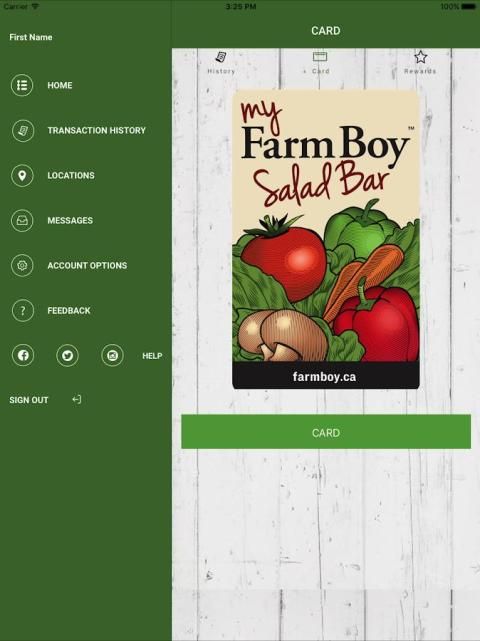Tap the Farm Boy Salad Bar card image
The image size is (480, 641).
(x=326, y=240)
